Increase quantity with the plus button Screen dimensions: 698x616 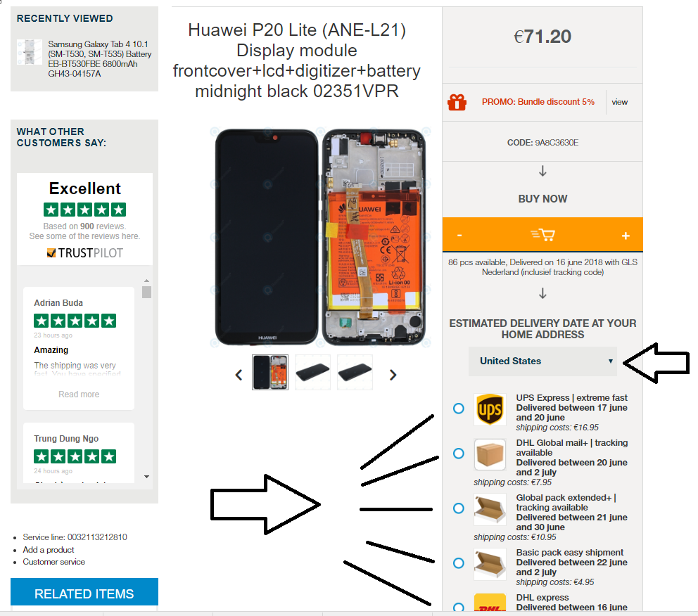click(626, 236)
